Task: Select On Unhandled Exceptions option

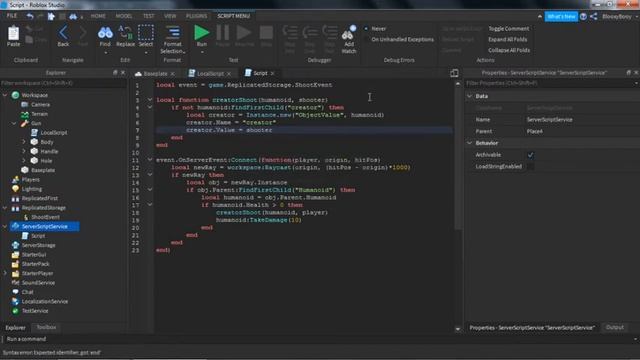Action: click(366, 40)
